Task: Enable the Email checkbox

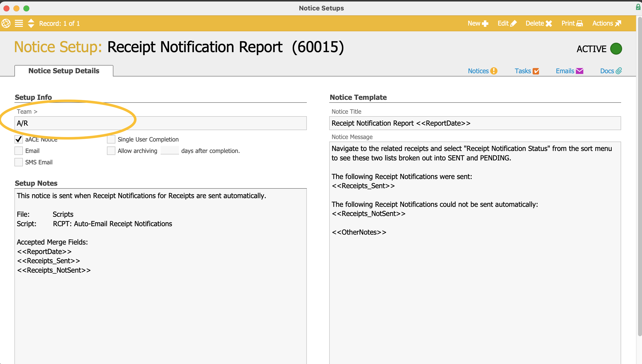Action: [19, 151]
